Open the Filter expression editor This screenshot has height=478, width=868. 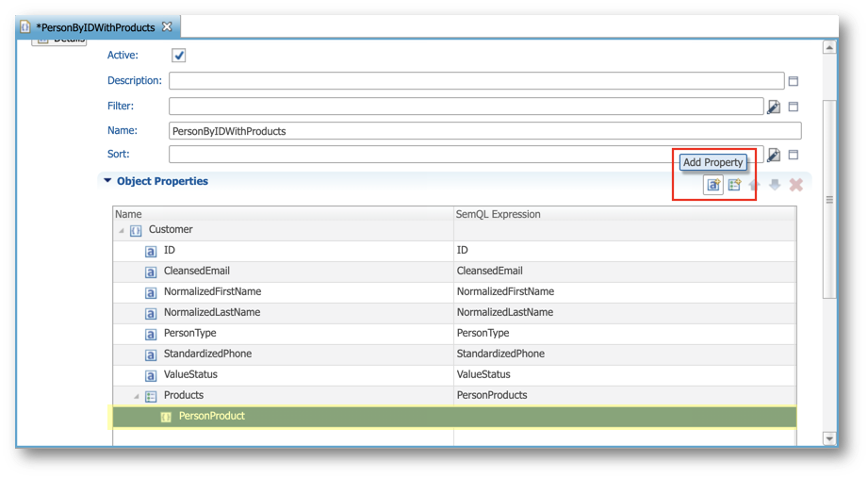click(x=773, y=107)
